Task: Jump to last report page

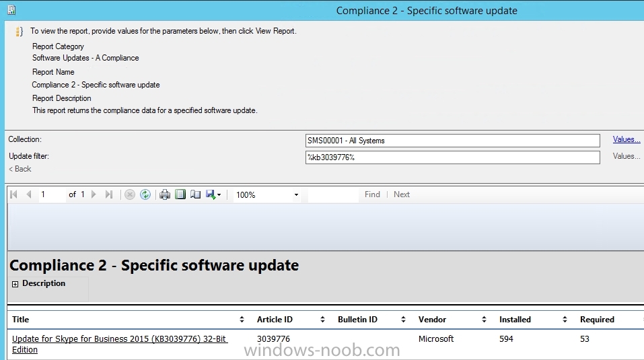Action: (x=109, y=194)
